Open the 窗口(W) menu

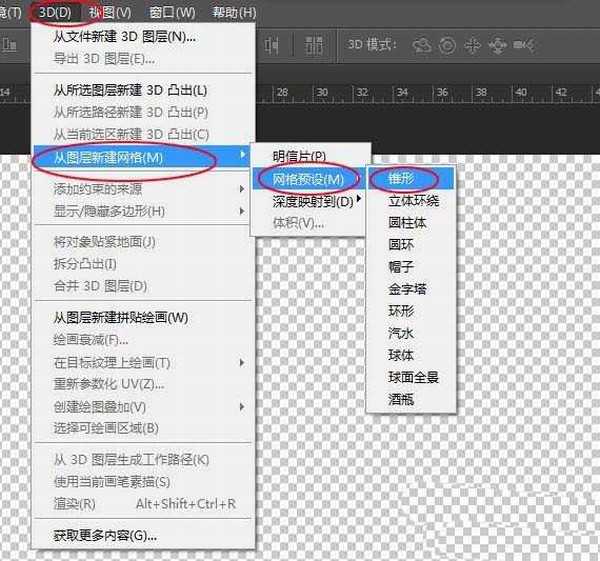pos(171,12)
